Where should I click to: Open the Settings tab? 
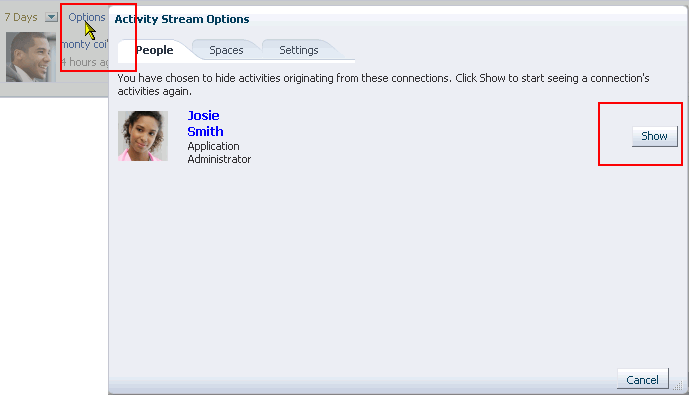[299, 50]
